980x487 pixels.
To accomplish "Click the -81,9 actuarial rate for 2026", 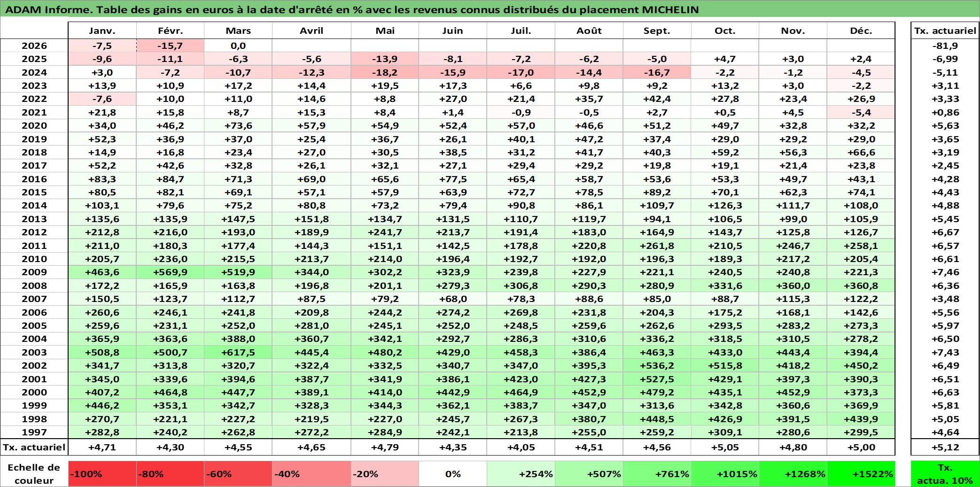I will coord(945,46).
